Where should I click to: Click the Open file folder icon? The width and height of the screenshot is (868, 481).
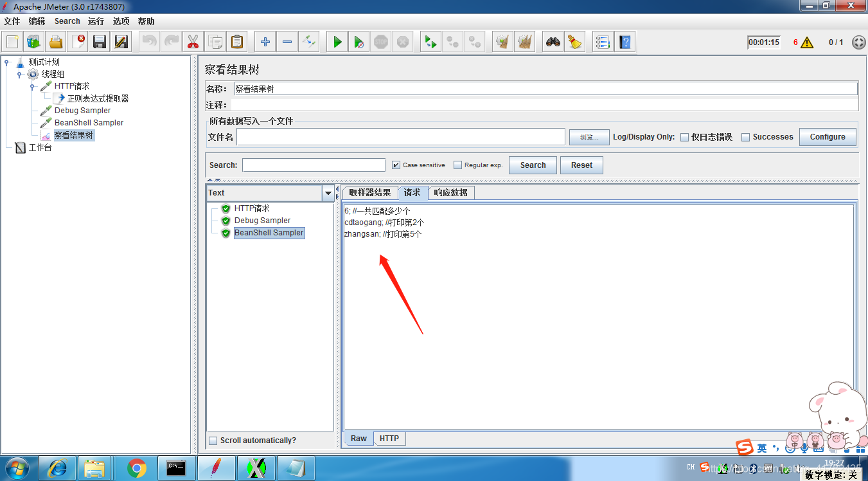coord(56,42)
